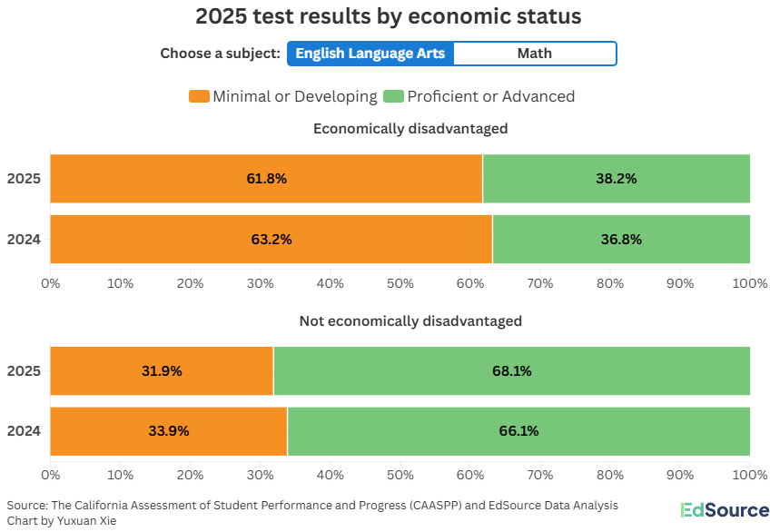Screen dimensions: 770x532
Task: Click the 36.8% green bar for 2024
Action: pyautogui.click(x=621, y=240)
